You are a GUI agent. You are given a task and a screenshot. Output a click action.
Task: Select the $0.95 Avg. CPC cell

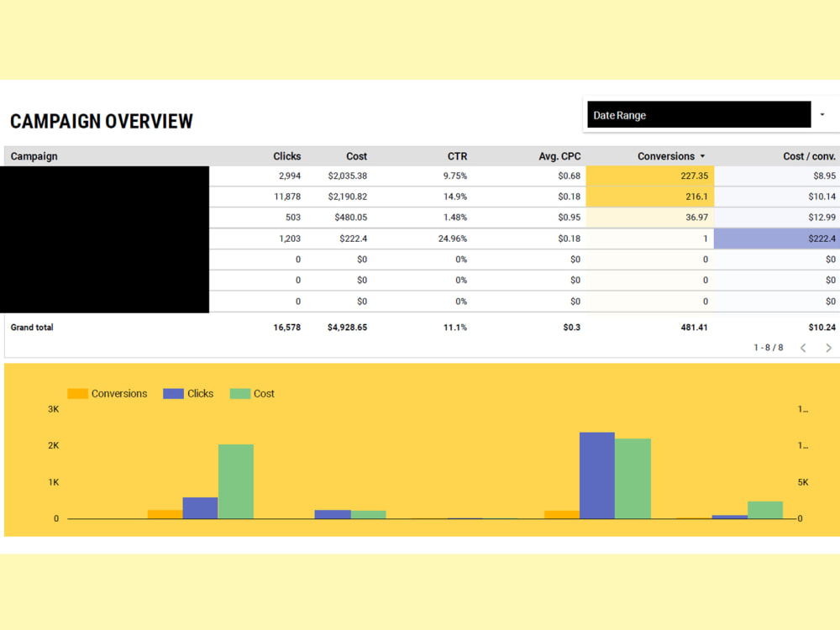tap(569, 218)
